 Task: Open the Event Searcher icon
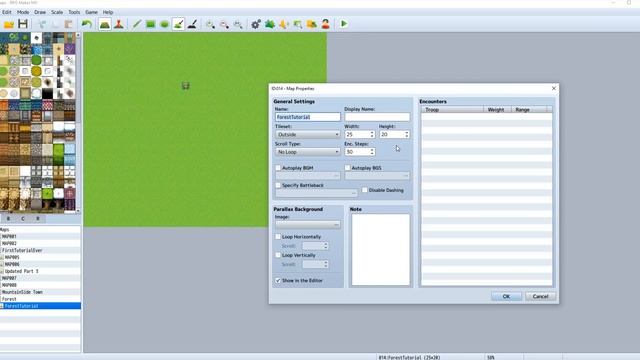coord(298,24)
